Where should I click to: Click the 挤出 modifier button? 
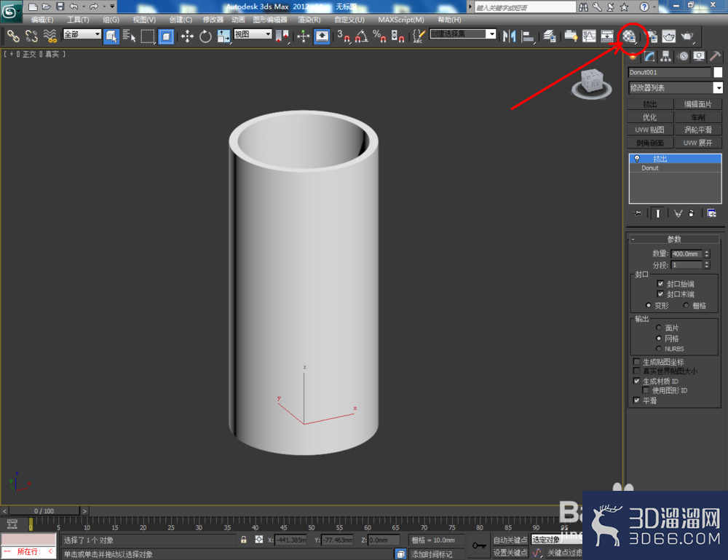(x=650, y=104)
